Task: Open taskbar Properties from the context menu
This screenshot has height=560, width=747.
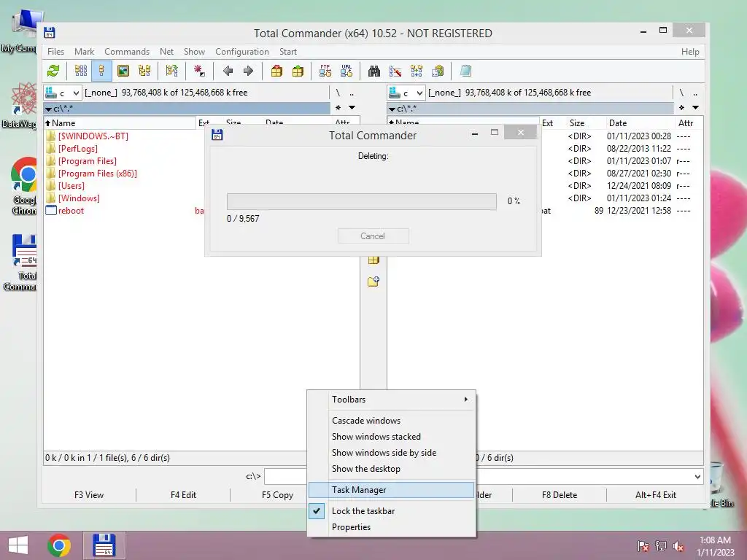Action: click(x=391, y=527)
